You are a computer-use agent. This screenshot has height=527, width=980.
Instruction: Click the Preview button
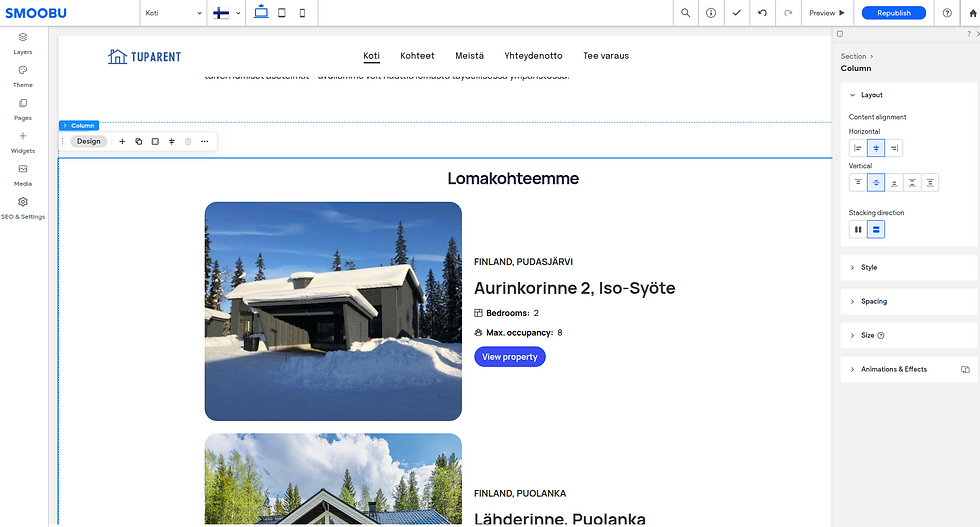(826, 13)
